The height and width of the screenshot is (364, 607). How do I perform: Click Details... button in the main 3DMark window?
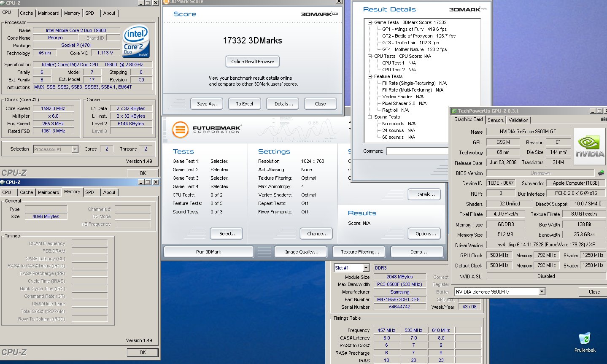coord(425,194)
